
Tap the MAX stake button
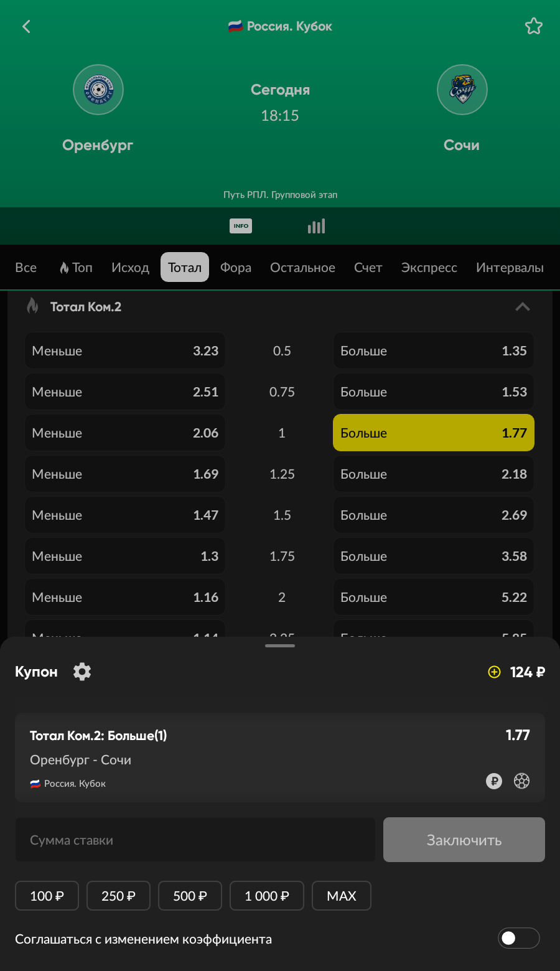[x=341, y=896]
